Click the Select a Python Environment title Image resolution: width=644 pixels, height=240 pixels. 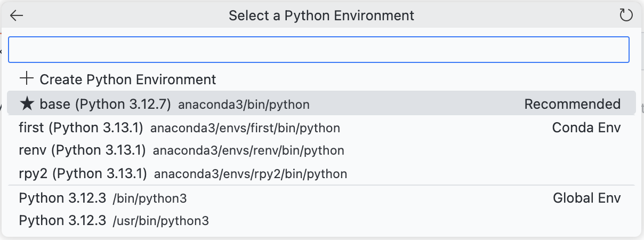coord(321,15)
